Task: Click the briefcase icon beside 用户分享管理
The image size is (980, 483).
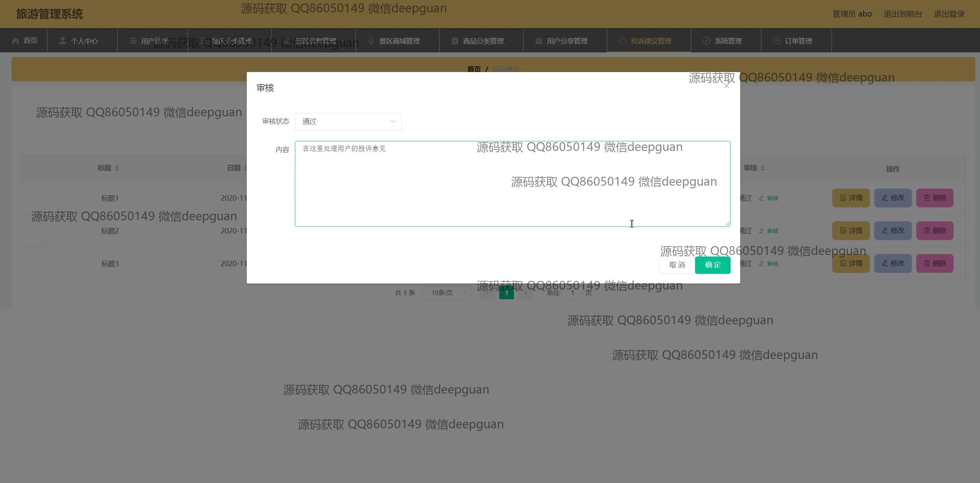Action: pyautogui.click(x=539, y=40)
